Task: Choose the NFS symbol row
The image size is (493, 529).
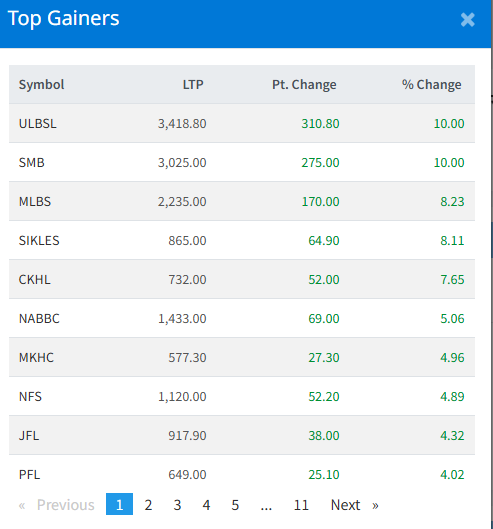Action: pyautogui.click(x=242, y=396)
